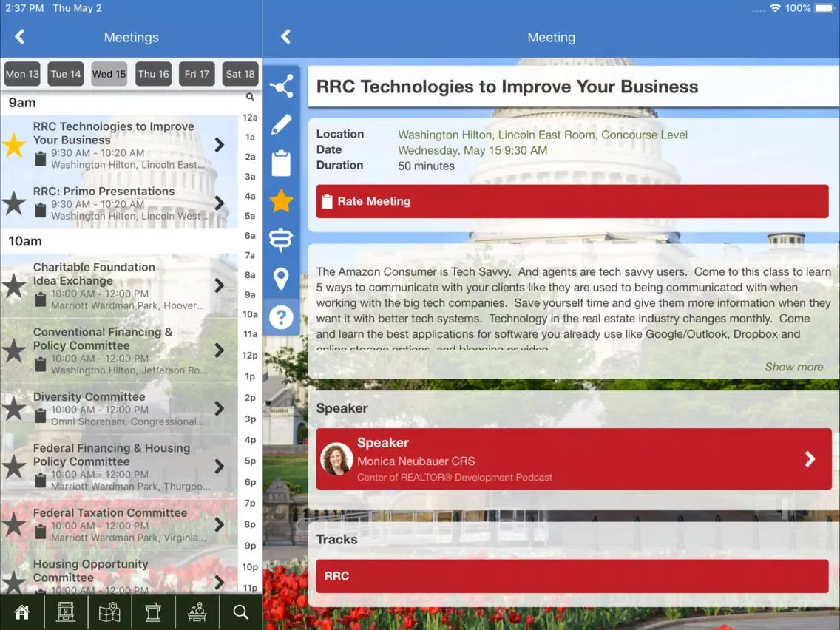This screenshot has height=630, width=840.
Task: Expand description with Show more
Action: pos(794,367)
